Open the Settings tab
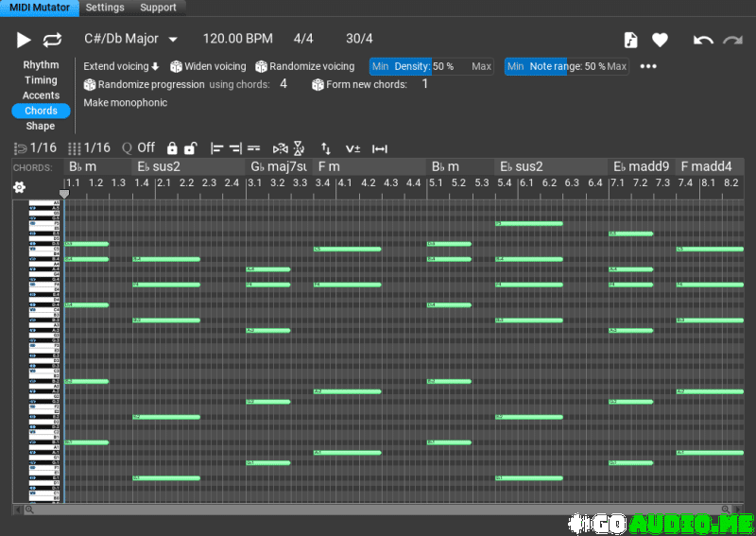Screen dimensions: 756x536 [x=105, y=8]
